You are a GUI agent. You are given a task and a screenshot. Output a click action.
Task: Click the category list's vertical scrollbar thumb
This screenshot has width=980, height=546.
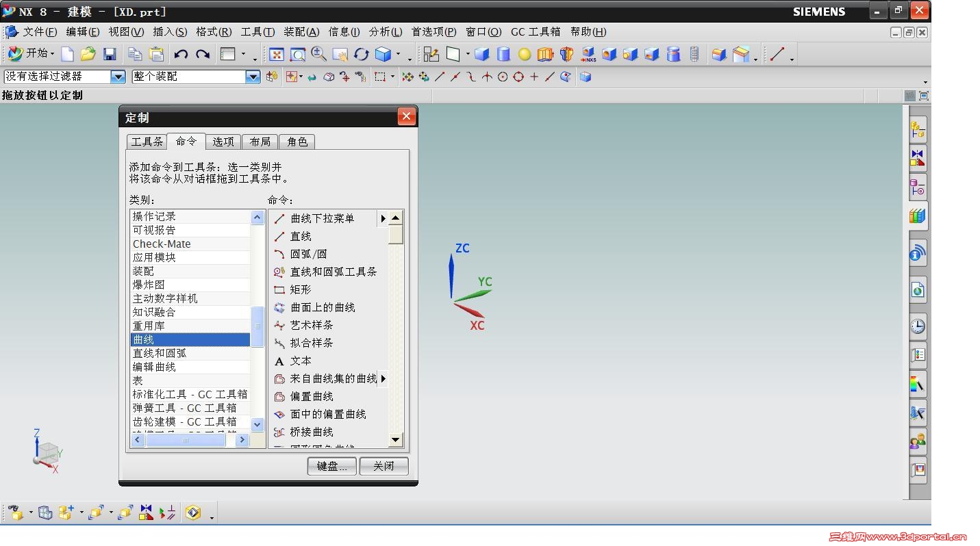click(257, 327)
